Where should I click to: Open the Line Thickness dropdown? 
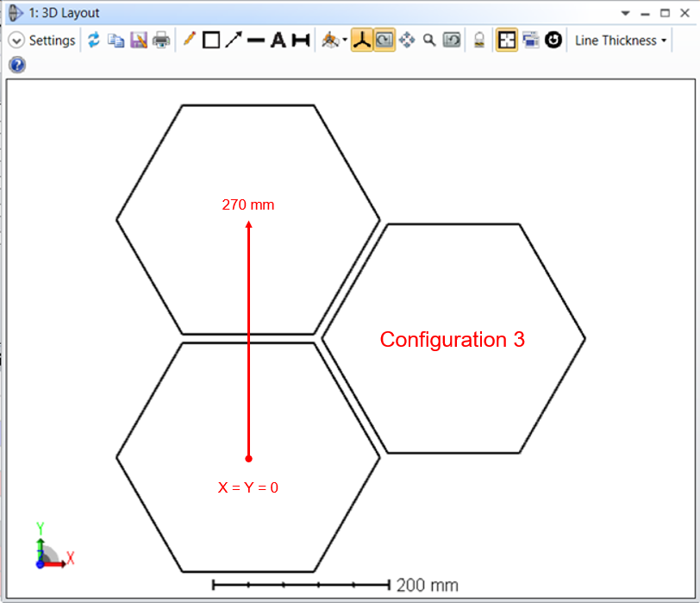[621, 41]
